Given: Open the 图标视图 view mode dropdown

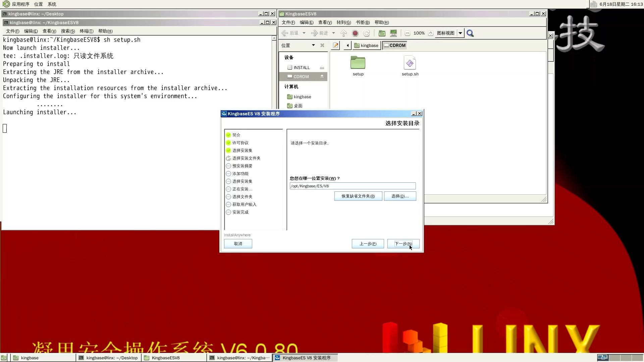Looking at the screenshot, I should tap(449, 33).
